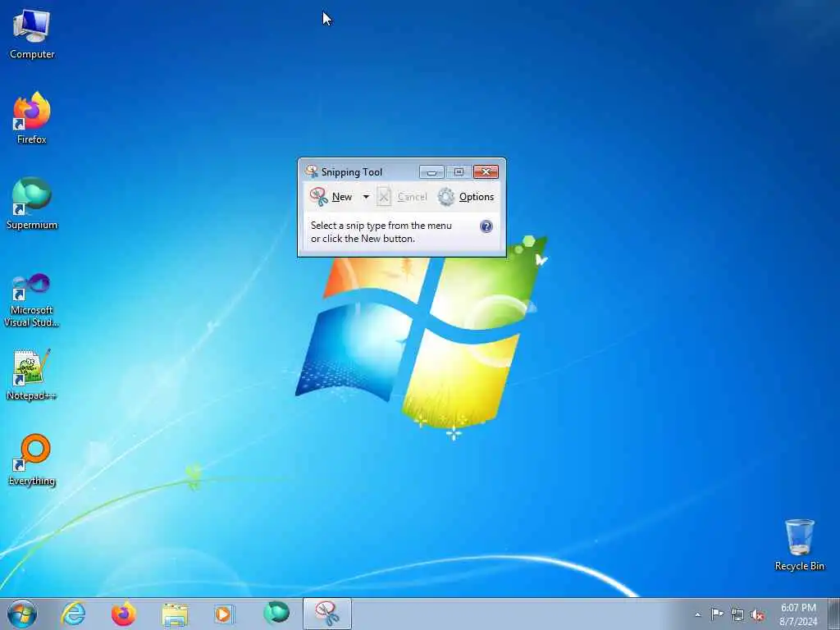Open the Action Center flag icon

point(717,614)
